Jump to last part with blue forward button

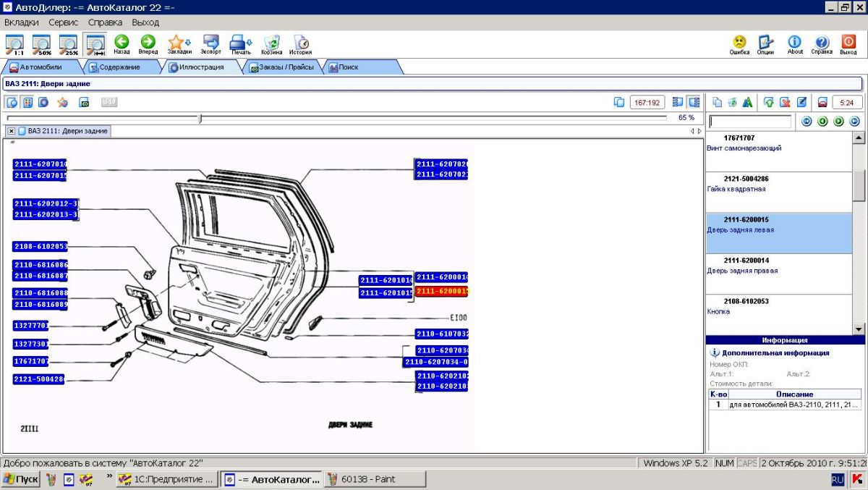click(855, 122)
